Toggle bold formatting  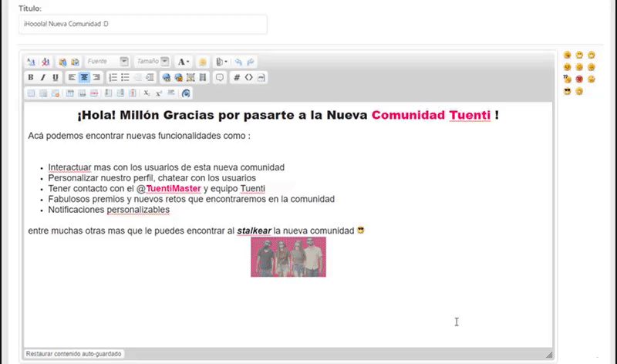click(31, 78)
